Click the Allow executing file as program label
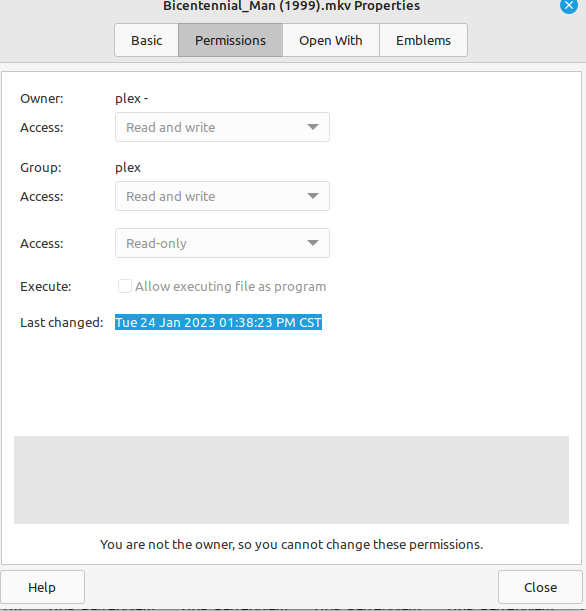 tap(231, 286)
